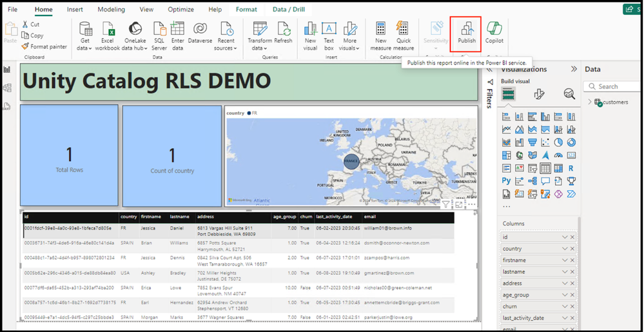Open the SQL Server connector
This screenshot has height=332, width=644.
159,35
